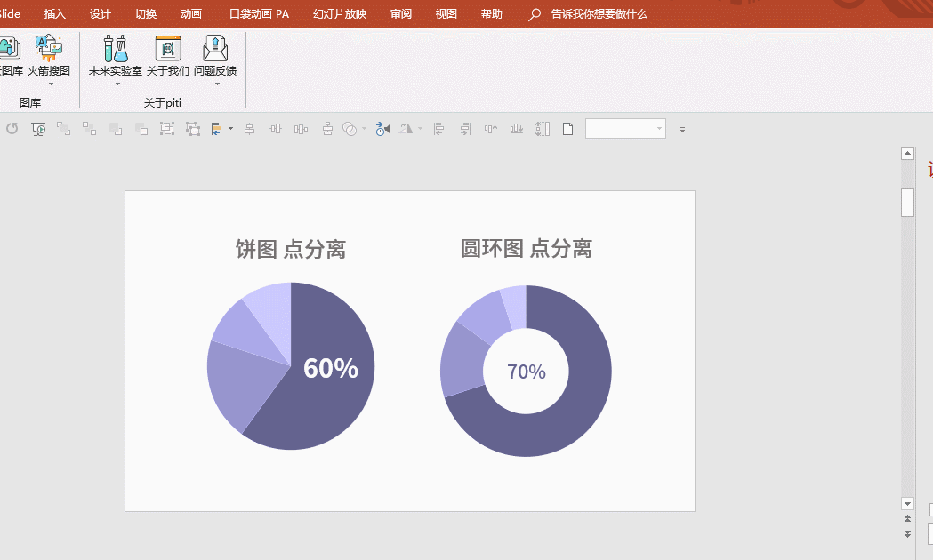Select the 动画 tab

point(191,13)
